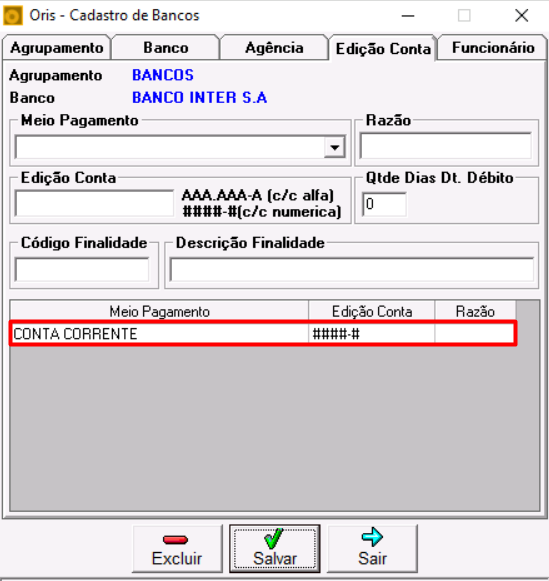Click the red Excluir button
The width and height of the screenshot is (549, 581).
click(x=177, y=549)
